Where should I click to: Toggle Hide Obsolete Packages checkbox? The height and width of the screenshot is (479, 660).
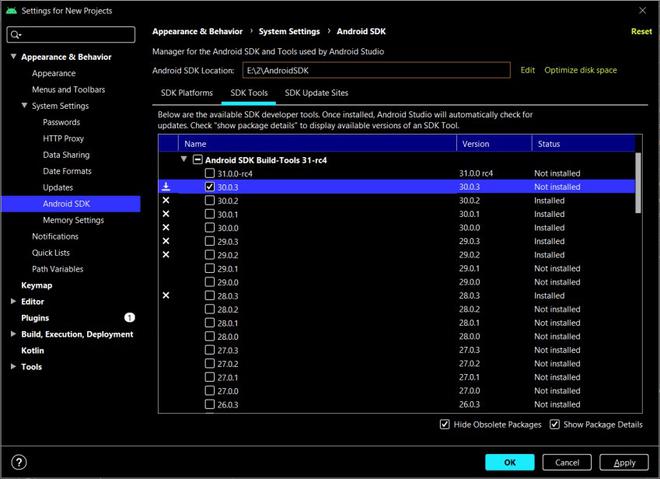(444, 424)
